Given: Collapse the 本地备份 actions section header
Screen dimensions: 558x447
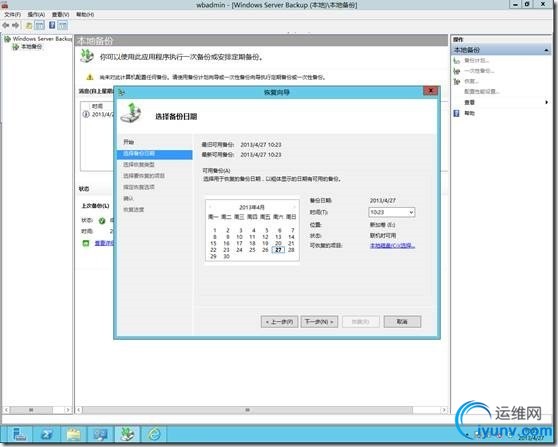Looking at the screenshot, I should point(547,50).
